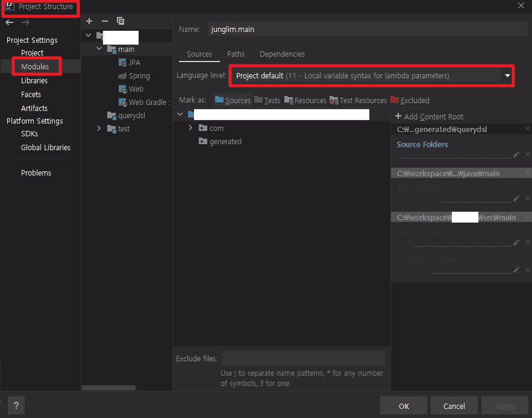Viewport: 532px width, 418px height.
Task: Select the main module
Action: click(120, 49)
